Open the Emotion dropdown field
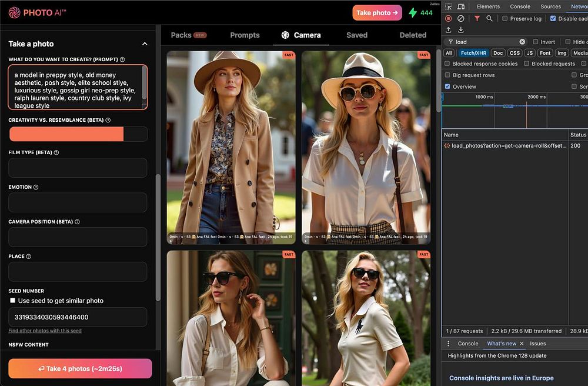 click(78, 202)
